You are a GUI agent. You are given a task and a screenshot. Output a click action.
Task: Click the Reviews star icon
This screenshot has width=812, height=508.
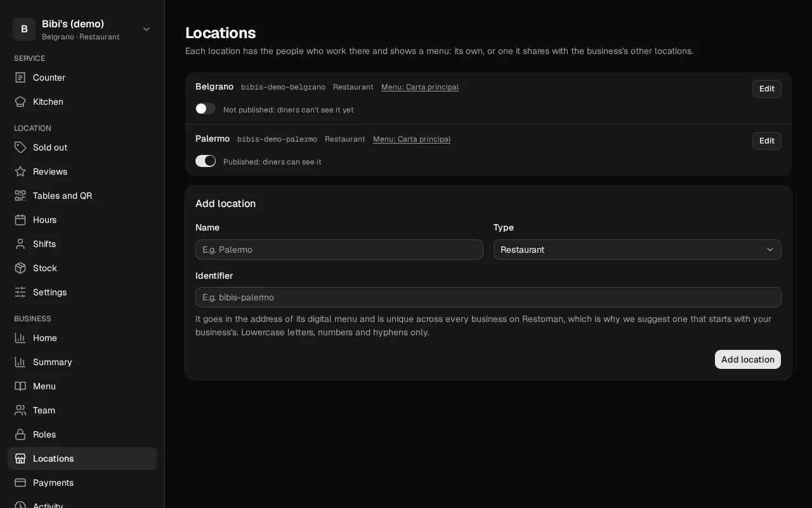[20, 171]
